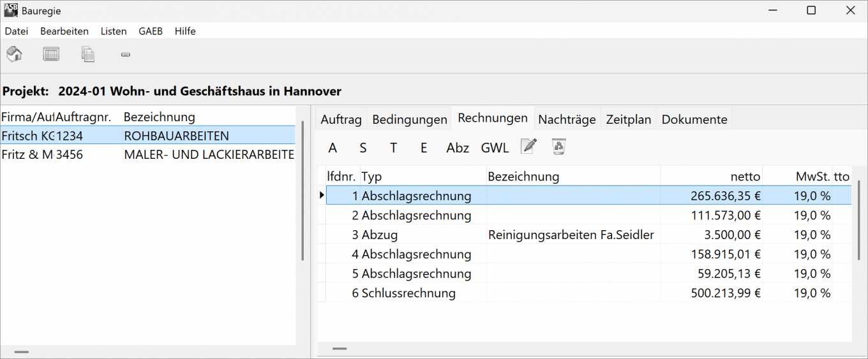Screen dimensions: 868x359
Task: Open the Listen menu
Action: click(114, 31)
